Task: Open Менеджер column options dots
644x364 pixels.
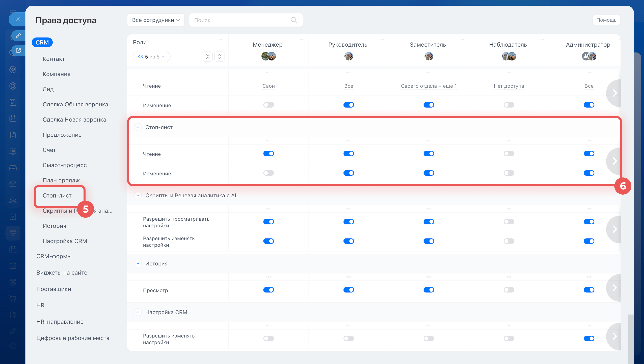Action: 301,39
